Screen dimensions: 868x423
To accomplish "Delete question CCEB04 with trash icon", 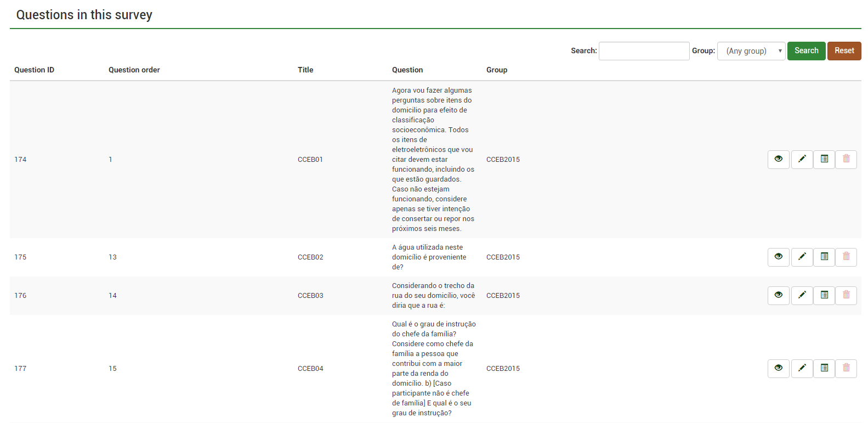I will click(846, 368).
